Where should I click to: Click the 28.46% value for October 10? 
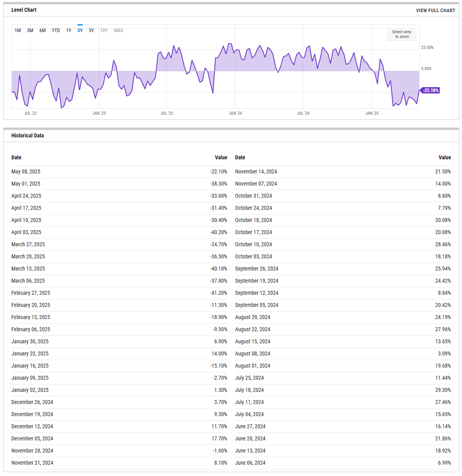pyautogui.click(x=443, y=244)
